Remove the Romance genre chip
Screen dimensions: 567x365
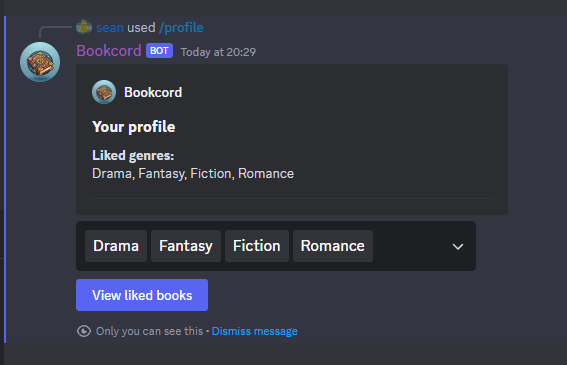pos(333,246)
